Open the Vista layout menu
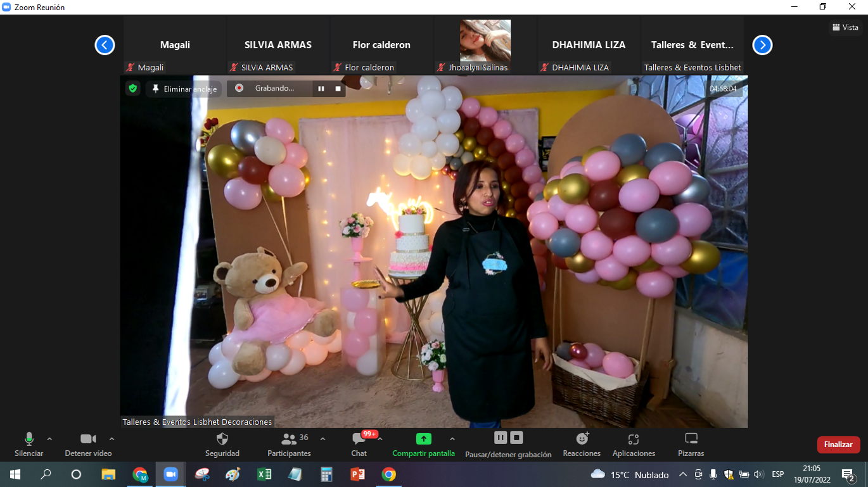This screenshot has width=868, height=487. tap(845, 27)
